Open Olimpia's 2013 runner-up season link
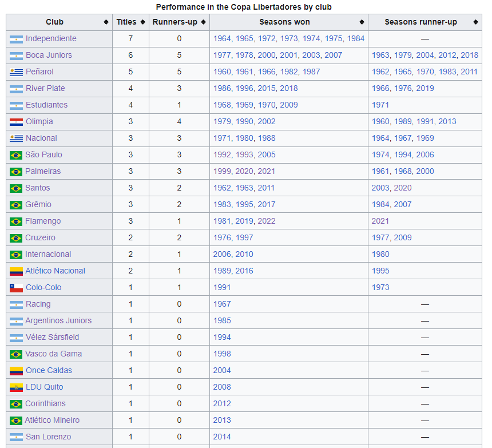This screenshot has width=492, height=448. click(x=447, y=122)
